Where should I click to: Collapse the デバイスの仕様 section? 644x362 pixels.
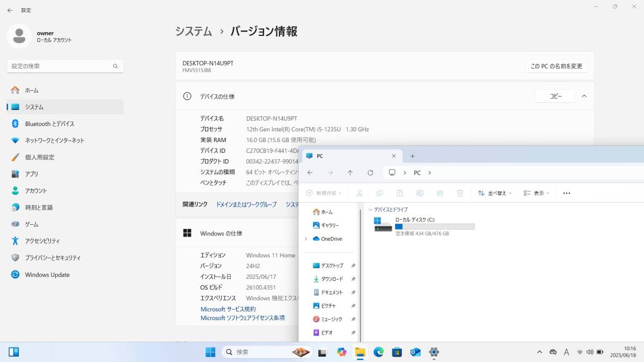[x=584, y=96]
